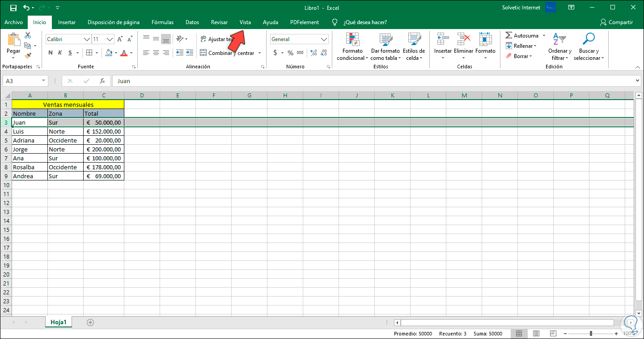
Task: Open Formato condicional
Action: click(352, 47)
